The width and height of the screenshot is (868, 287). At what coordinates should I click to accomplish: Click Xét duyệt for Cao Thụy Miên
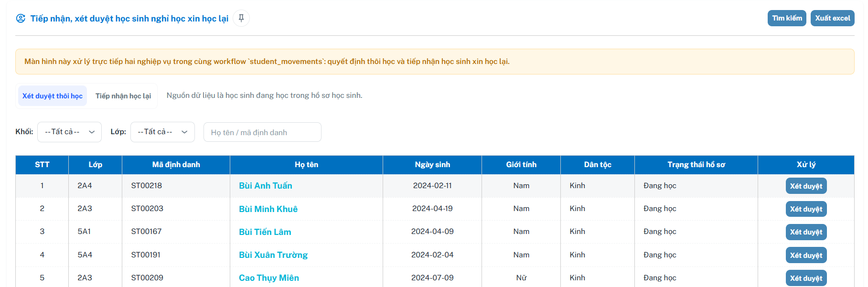[806, 278]
